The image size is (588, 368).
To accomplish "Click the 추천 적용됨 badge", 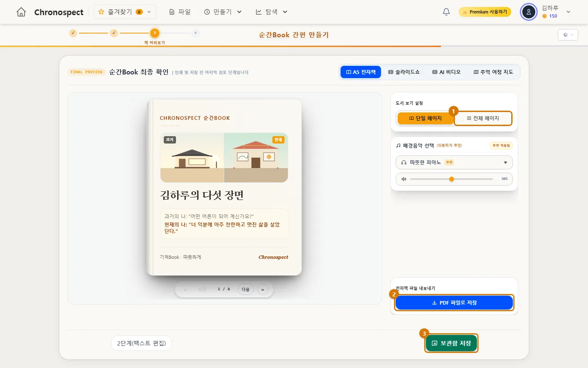I will (x=501, y=146).
